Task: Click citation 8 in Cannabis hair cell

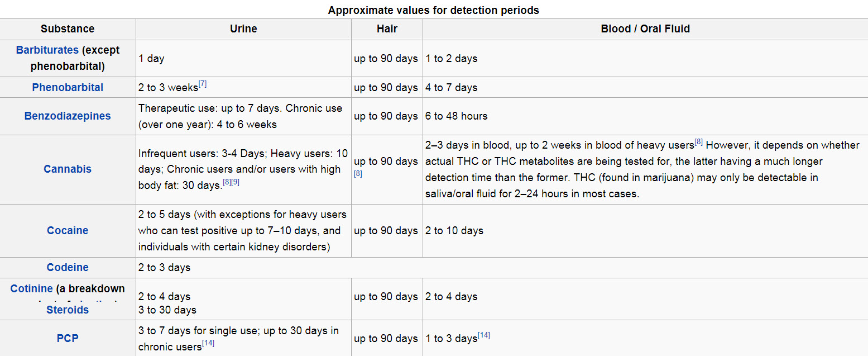Action: click(358, 174)
